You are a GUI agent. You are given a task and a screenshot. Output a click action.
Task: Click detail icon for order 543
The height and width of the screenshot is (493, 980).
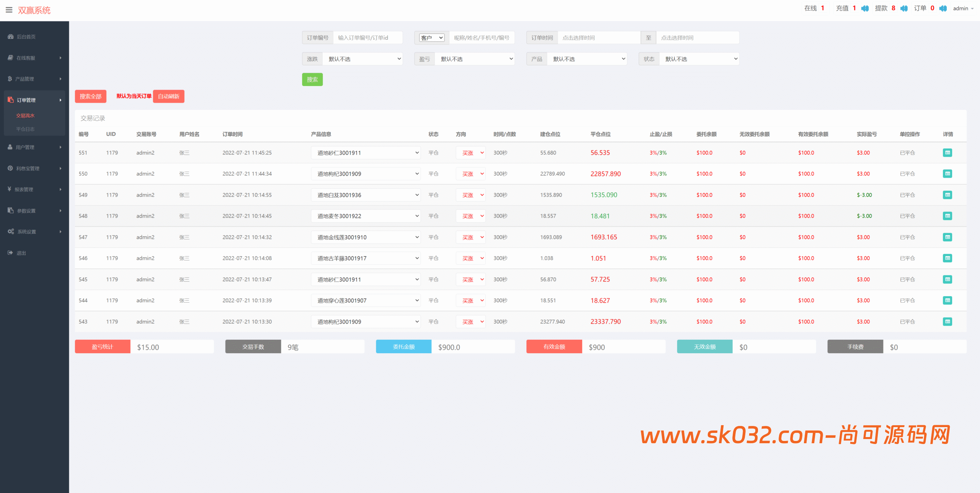[947, 322]
